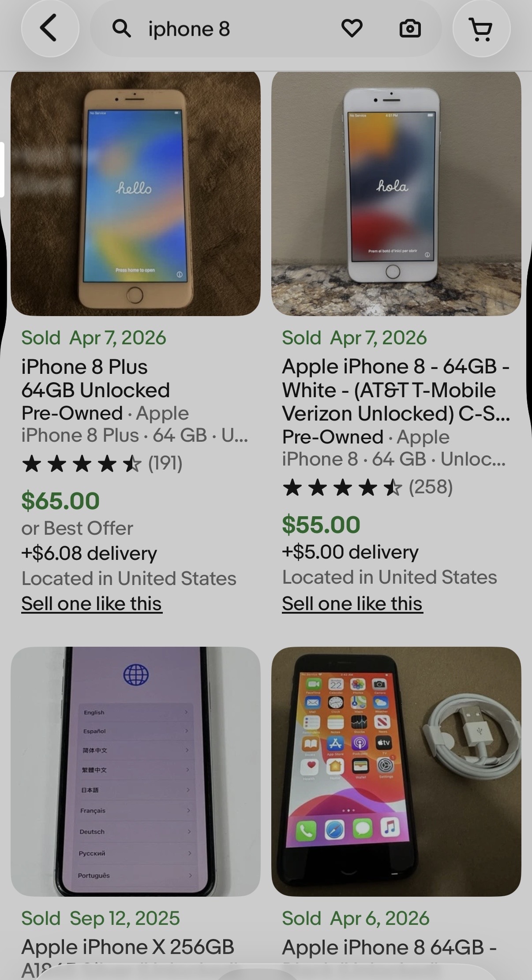The width and height of the screenshot is (532, 980).
Task: Tap the $65.00 price
Action: (x=60, y=501)
